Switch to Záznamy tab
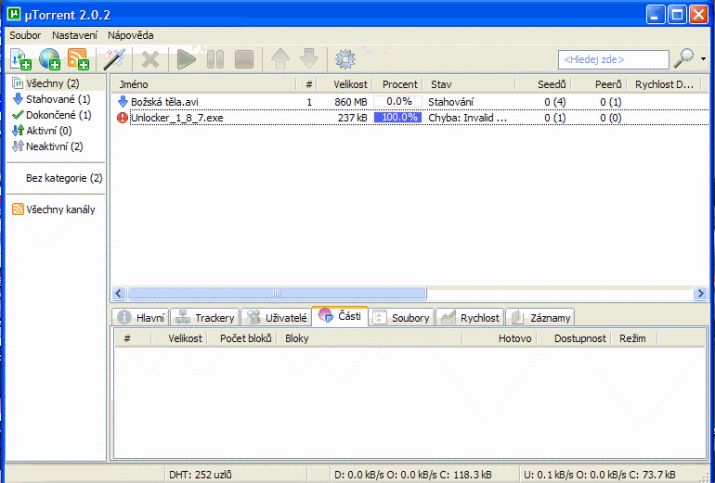This screenshot has height=483, width=715. coord(540,317)
